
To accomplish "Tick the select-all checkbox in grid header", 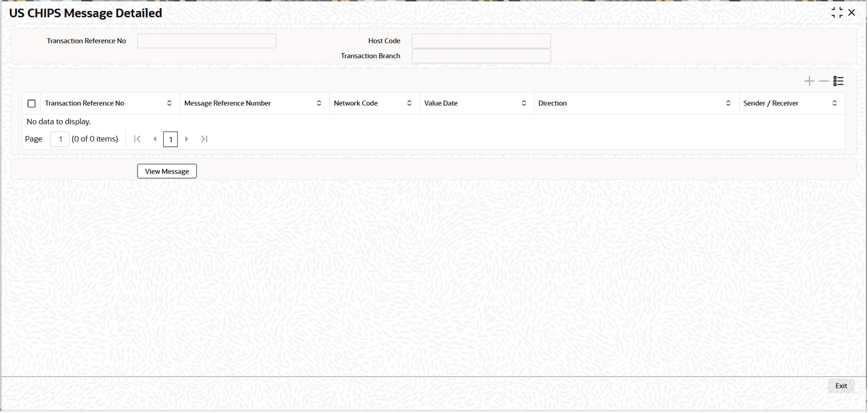I will tap(32, 104).
